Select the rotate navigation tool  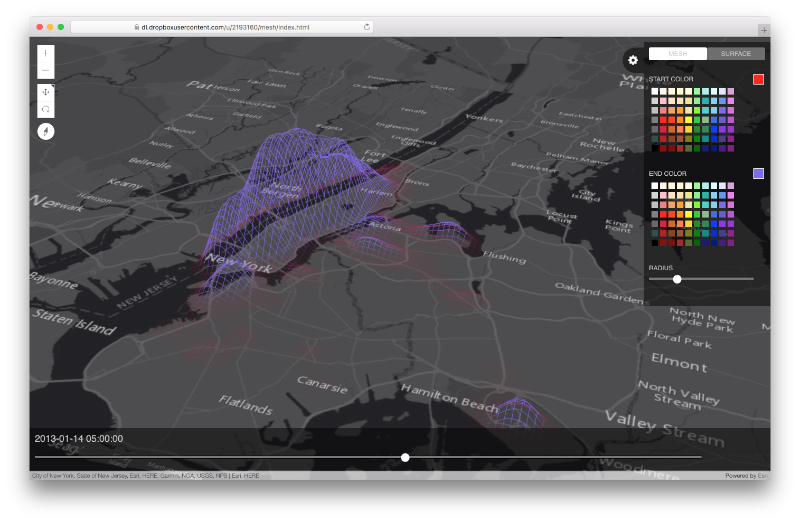point(45,109)
